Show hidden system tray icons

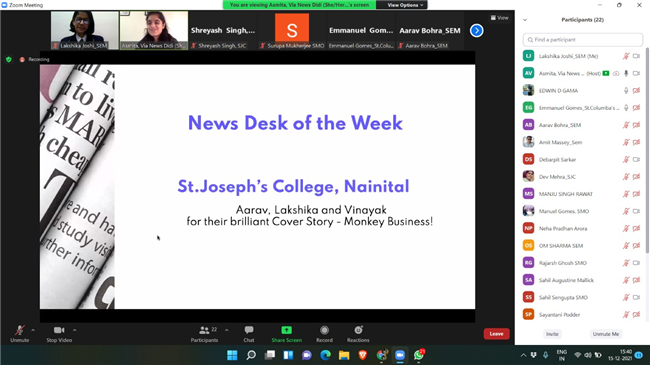(x=523, y=355)
